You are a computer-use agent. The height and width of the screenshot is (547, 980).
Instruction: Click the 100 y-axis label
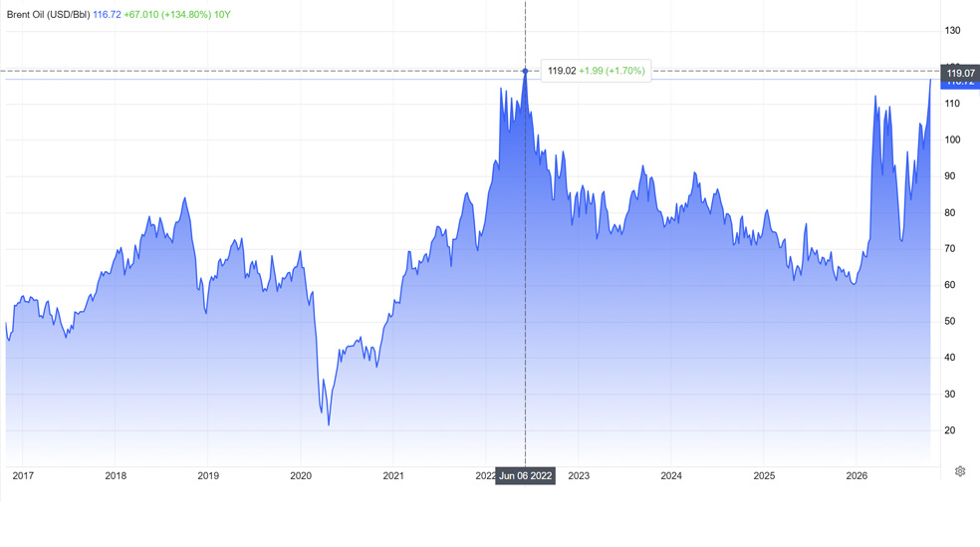[x=952, y=140]
